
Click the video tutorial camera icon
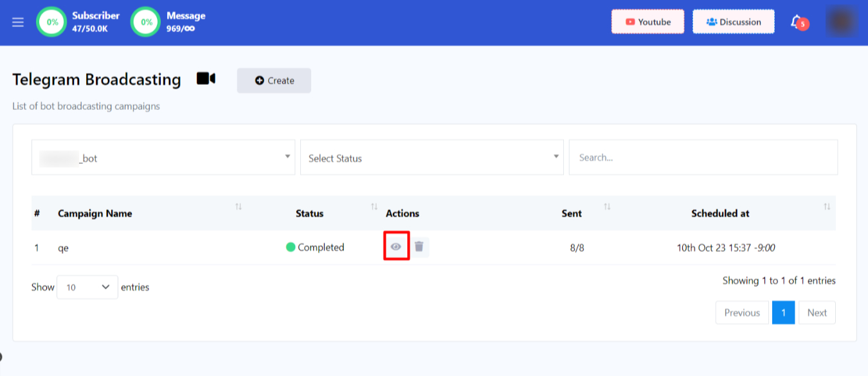(x=206, y=78)
